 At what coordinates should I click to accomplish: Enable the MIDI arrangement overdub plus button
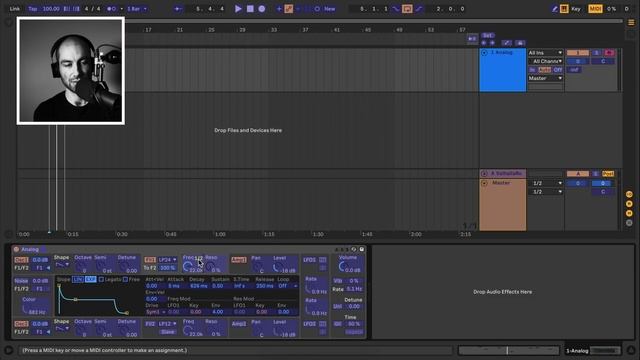(x=279, y=9)
